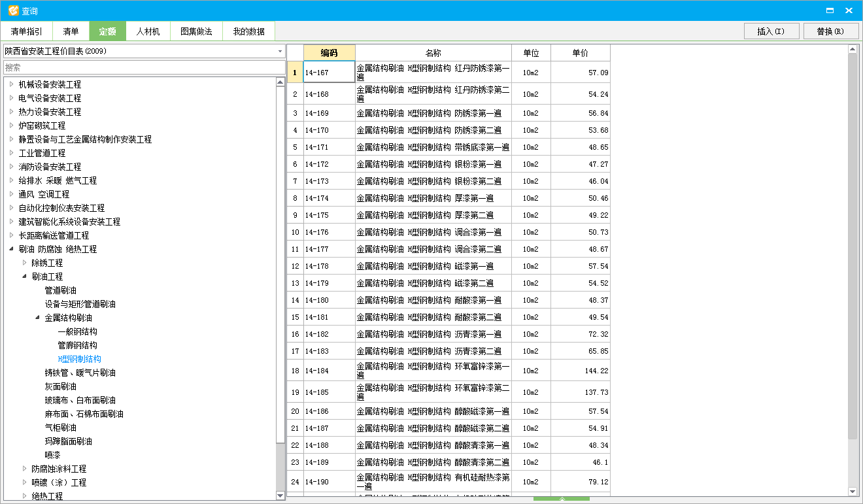Select code cell 14-182
This screenshot has height=504, width=863.
point(330,334)
